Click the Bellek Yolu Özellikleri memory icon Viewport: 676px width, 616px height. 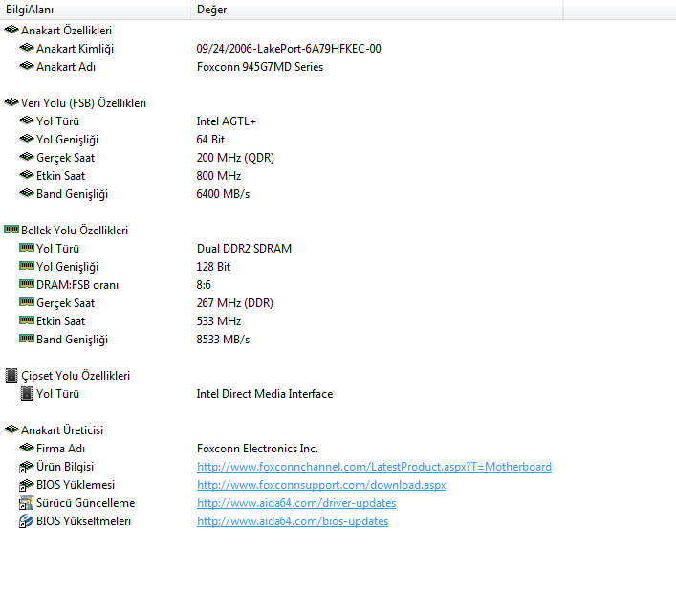point(11,230)
